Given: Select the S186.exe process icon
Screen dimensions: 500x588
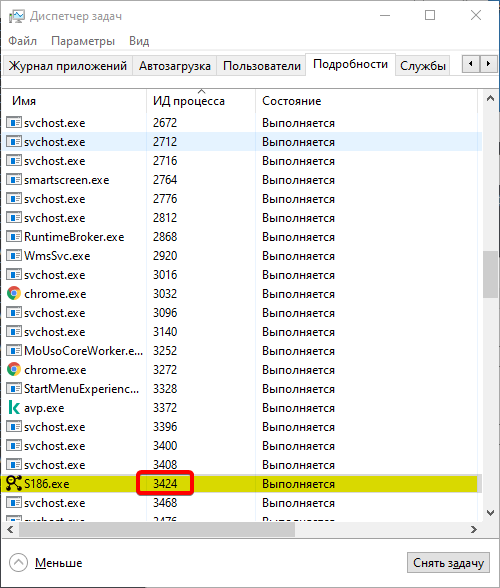Looking at the screenshot, I should click(14, 483).
